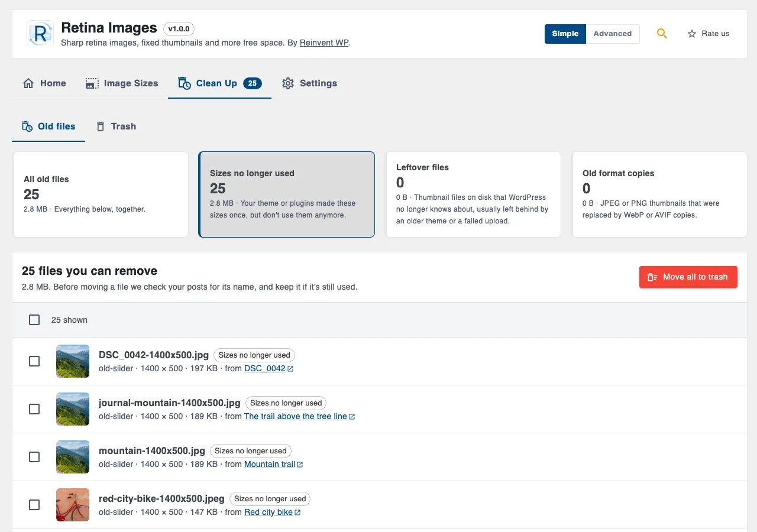Click the journal-mountain-1400x500.jpg file name
Viewport: 757px width, 532px height.
coord(170,403)
